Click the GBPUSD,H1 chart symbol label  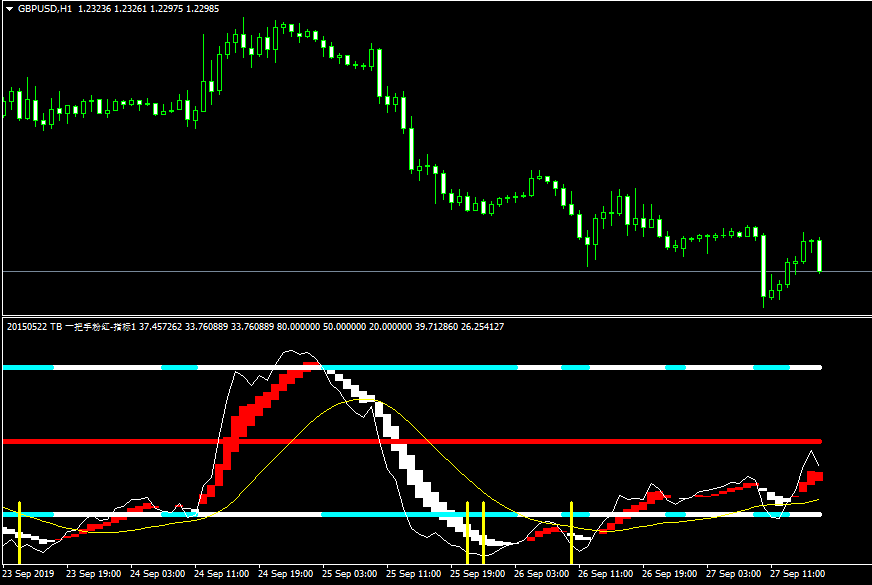coord(45,8)
